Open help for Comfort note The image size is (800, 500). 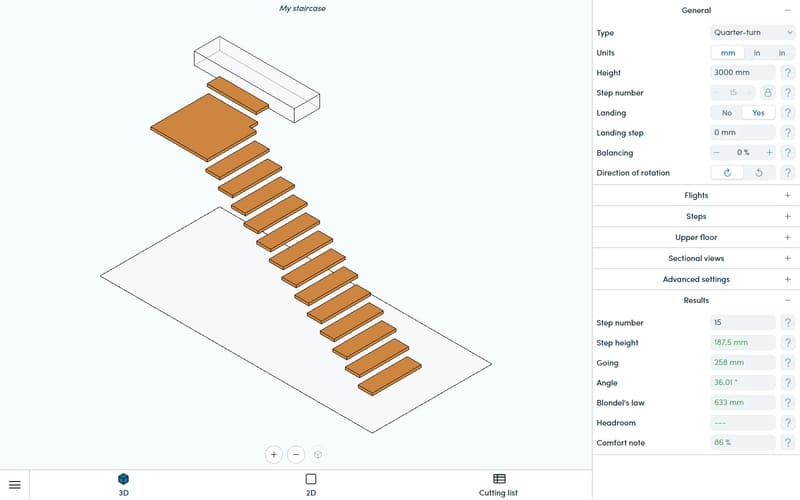[788, 442]
